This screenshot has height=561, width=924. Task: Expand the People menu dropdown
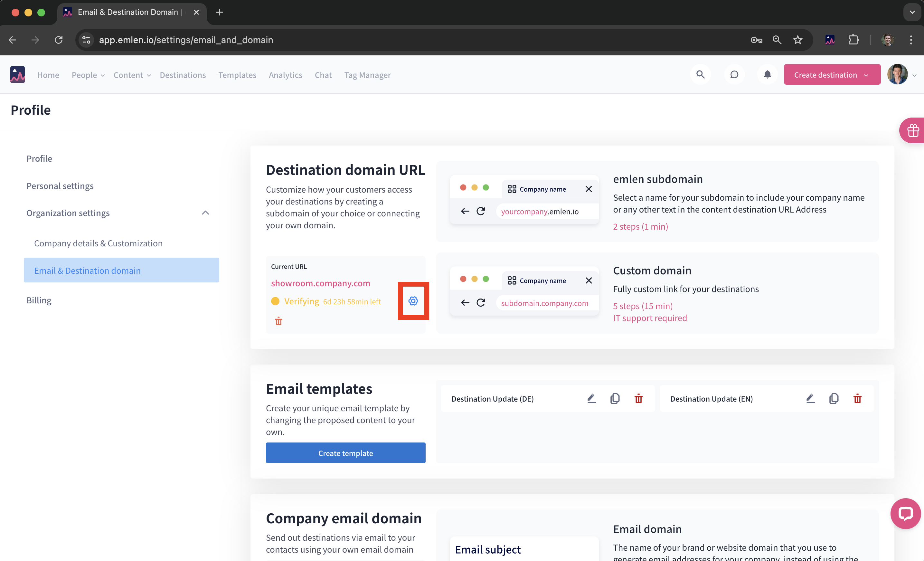(88, 75)
